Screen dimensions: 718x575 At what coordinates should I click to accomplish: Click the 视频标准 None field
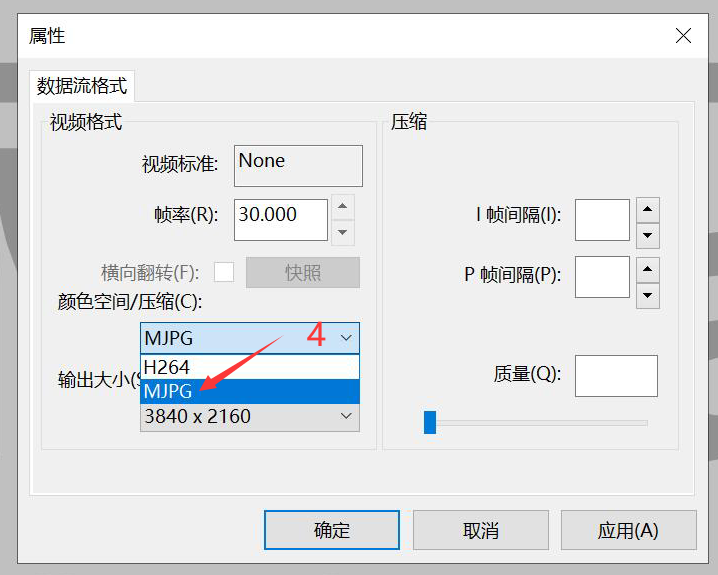[298, 166]
